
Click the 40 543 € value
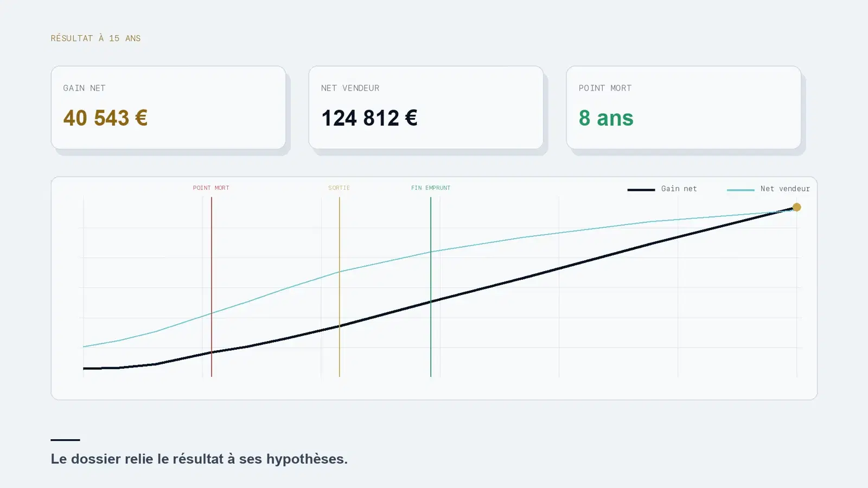pos(105,118)
